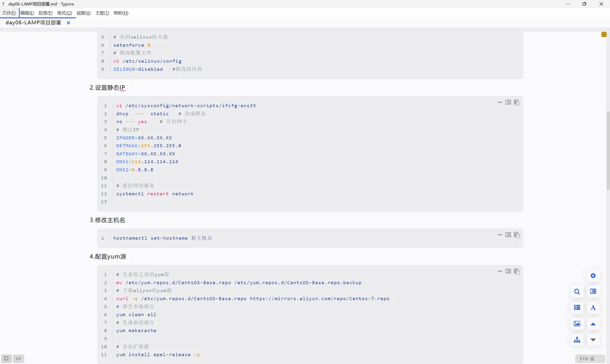Click the comment '# 先备份之前的yum源'
610x364 pixels.
pos(143,275)
